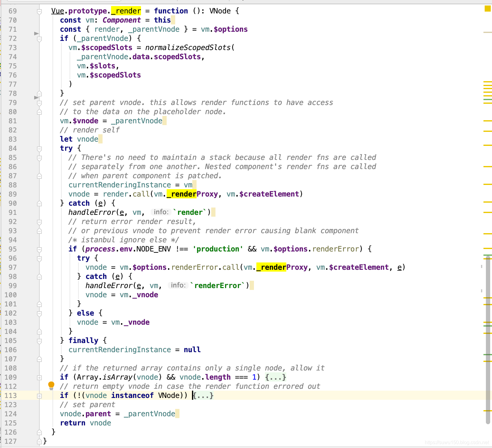The image size is (492, 448).
Task: Click the instanceof keyword on line 113
Action: point(132,396)
